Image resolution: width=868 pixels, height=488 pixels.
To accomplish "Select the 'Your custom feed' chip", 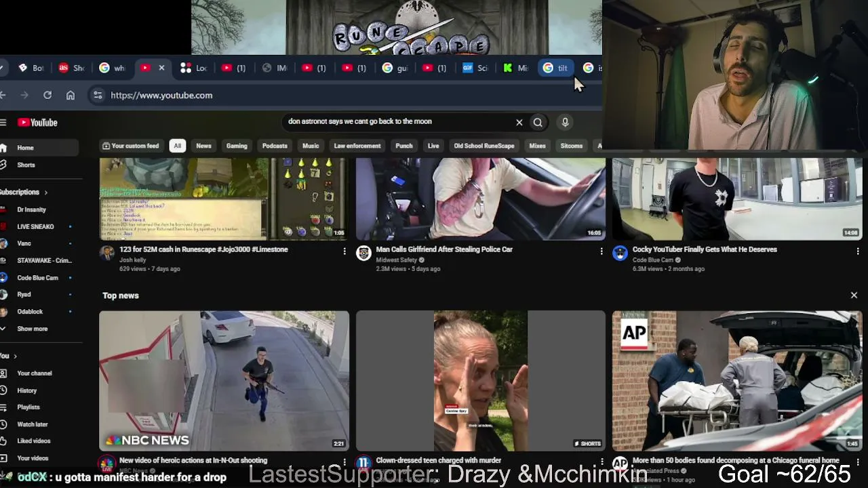I will 130,146.
